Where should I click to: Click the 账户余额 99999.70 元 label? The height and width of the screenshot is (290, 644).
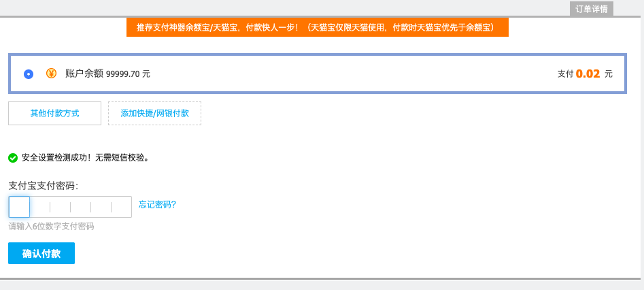coord(107,74)
